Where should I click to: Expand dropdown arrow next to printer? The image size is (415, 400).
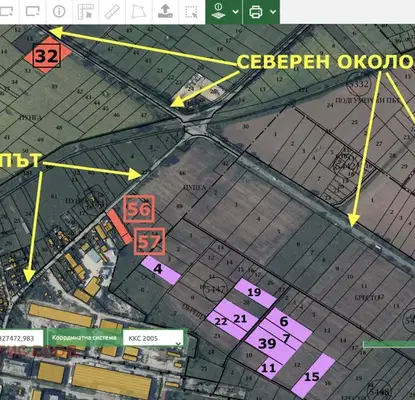tap(273, 12)
